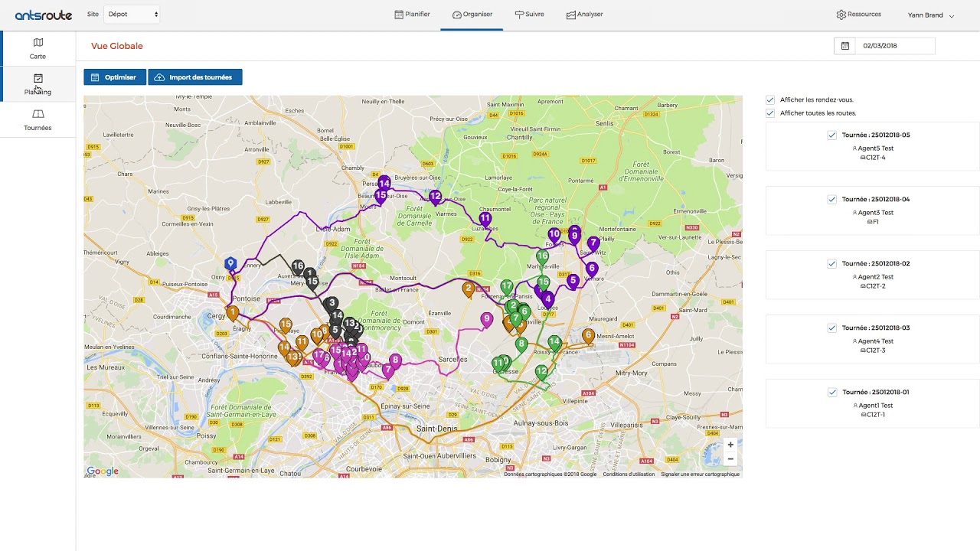The image size is (980, 551).
Task: Click green stop marker 14 near Roissy-en-France
Action: point(554,343)
